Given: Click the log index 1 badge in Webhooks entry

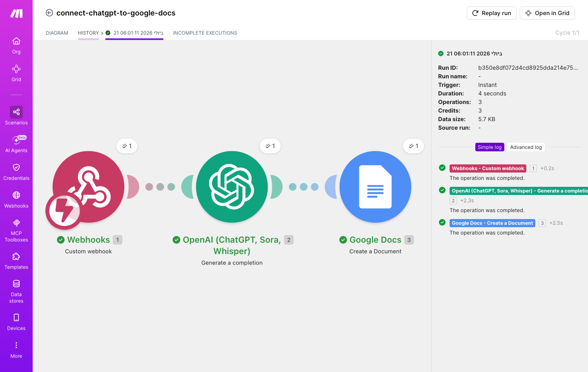Looking at the screenshot, I should pyautogui.click(x=533, y=168).
